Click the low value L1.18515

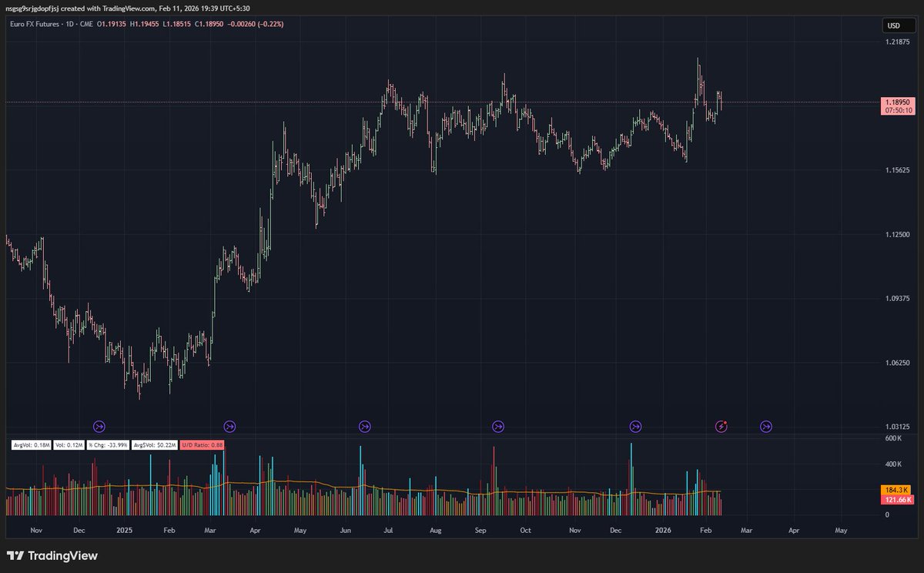click(176, 25)
